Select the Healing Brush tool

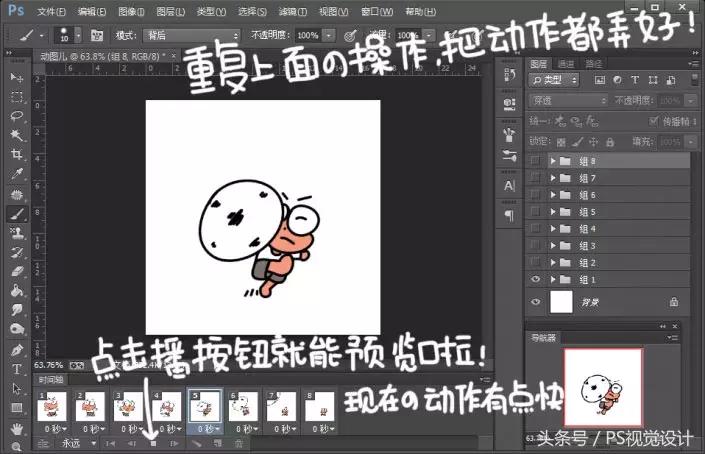click(17, 195)
